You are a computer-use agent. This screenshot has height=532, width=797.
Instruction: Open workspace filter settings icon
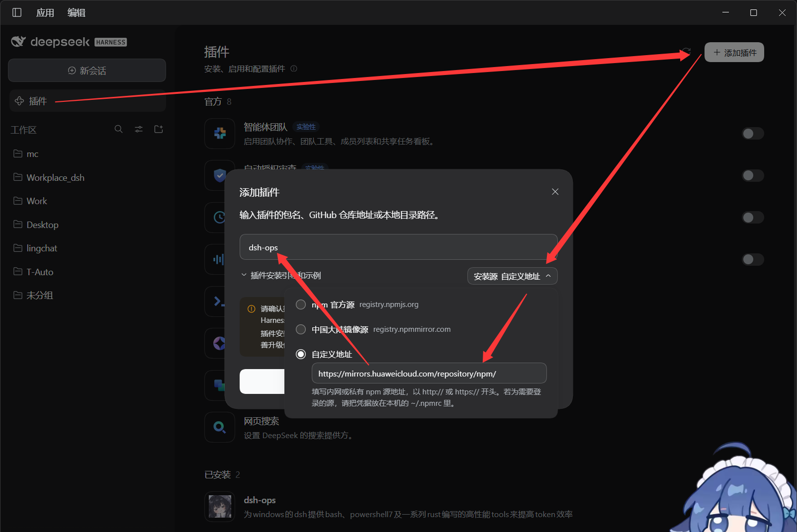coord(139,129)
